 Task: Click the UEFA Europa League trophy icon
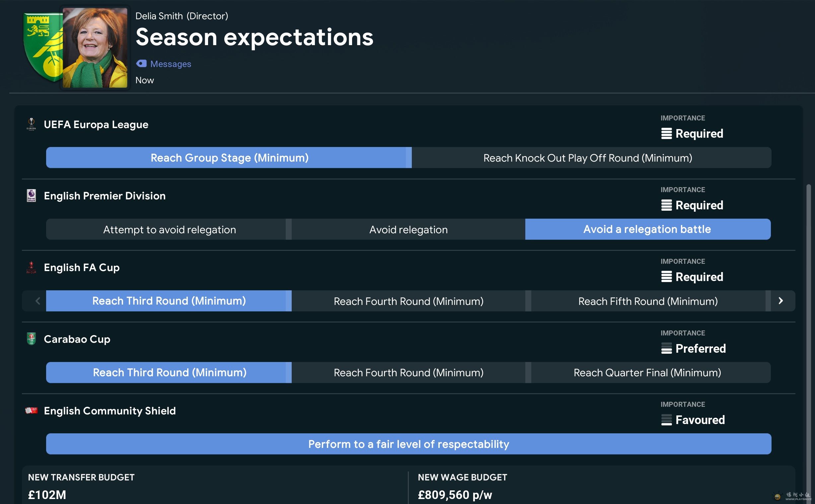[x=31, y=124]
